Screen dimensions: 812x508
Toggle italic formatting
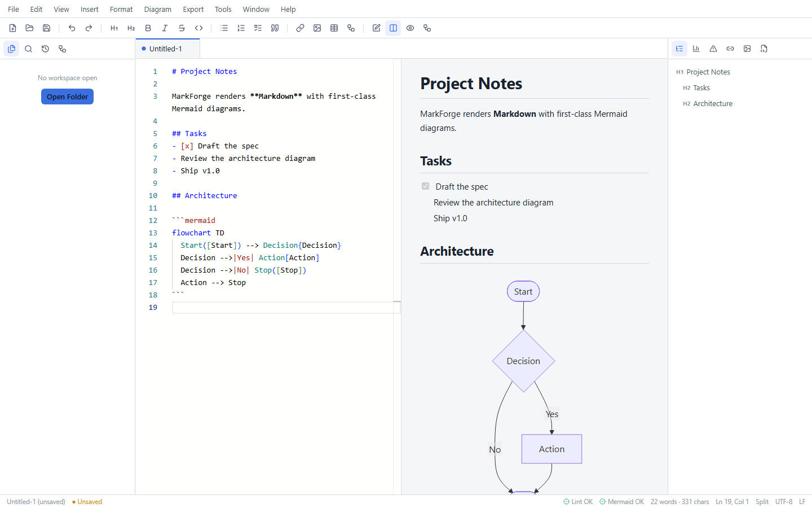[165, 28]
